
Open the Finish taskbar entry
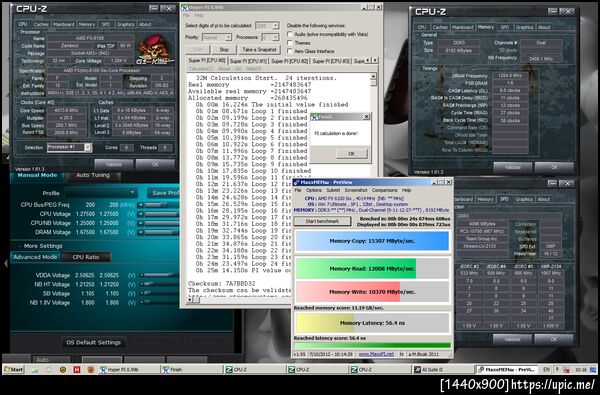coord(191,370)
